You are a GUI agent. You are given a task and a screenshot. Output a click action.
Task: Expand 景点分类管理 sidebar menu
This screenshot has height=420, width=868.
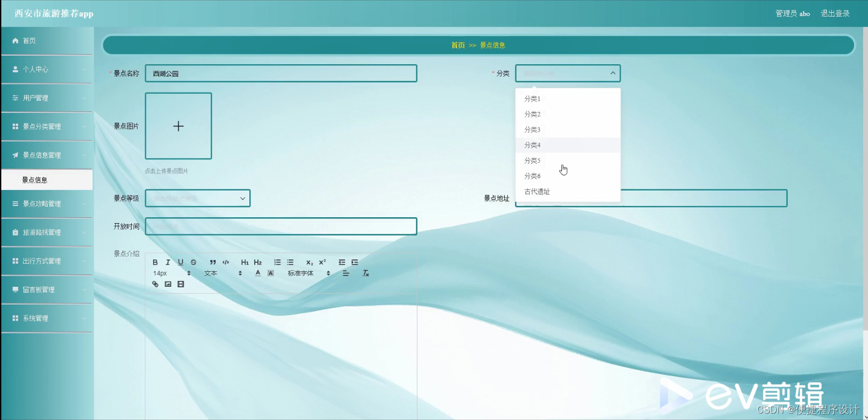(x=47, y=127)
